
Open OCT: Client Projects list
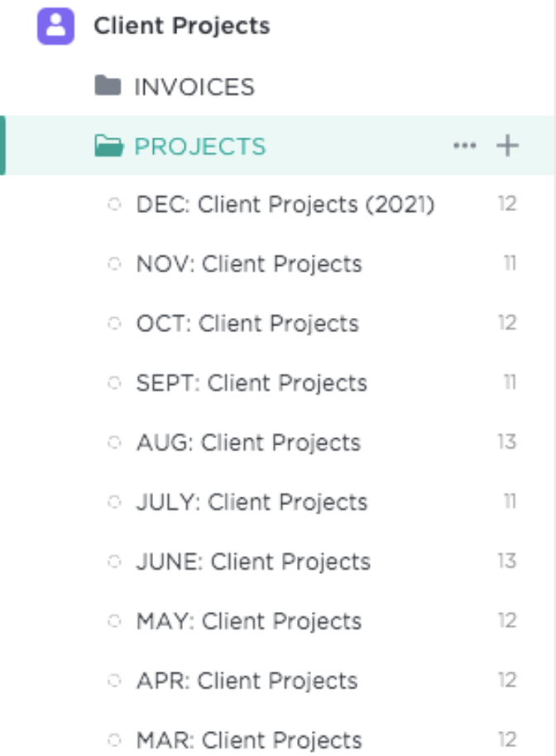[x=247, y=324]
